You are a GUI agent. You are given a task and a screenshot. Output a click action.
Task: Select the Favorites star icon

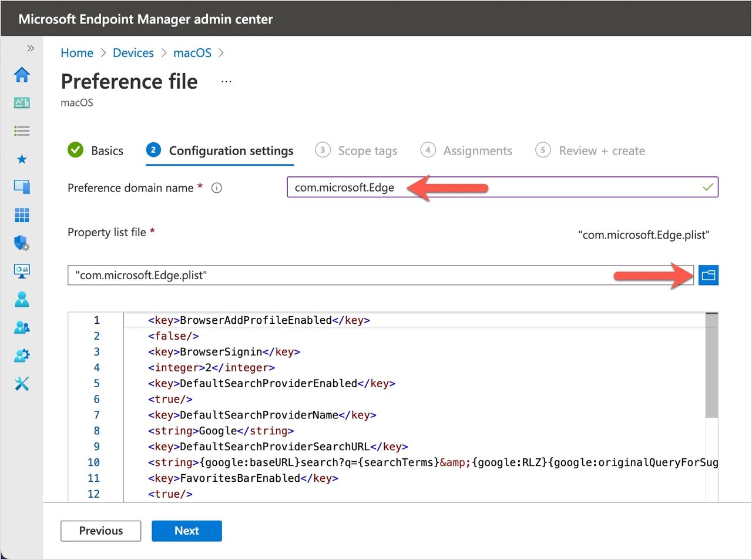[22, 159]
